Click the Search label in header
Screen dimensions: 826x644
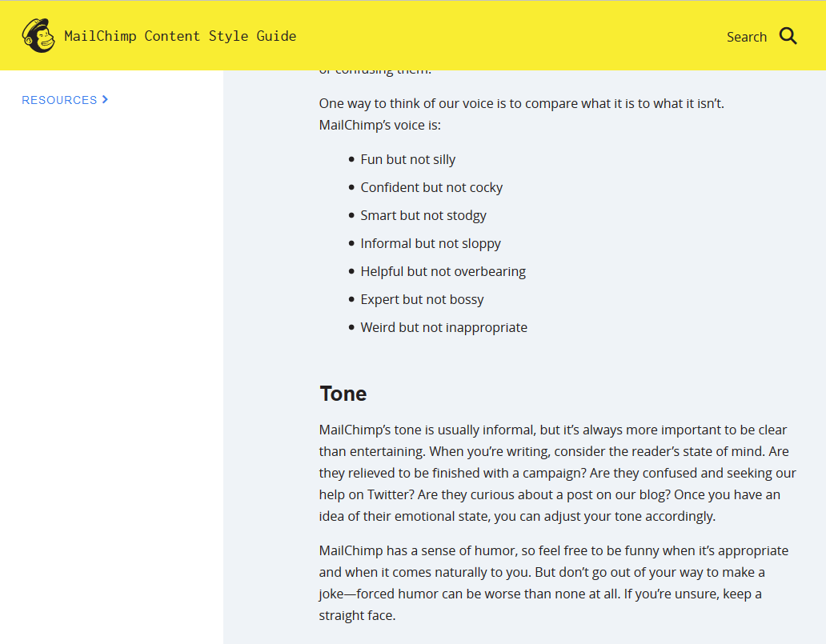[747, 37]
